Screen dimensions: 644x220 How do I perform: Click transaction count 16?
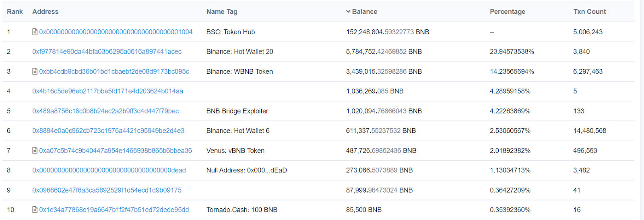click(577, 210)
